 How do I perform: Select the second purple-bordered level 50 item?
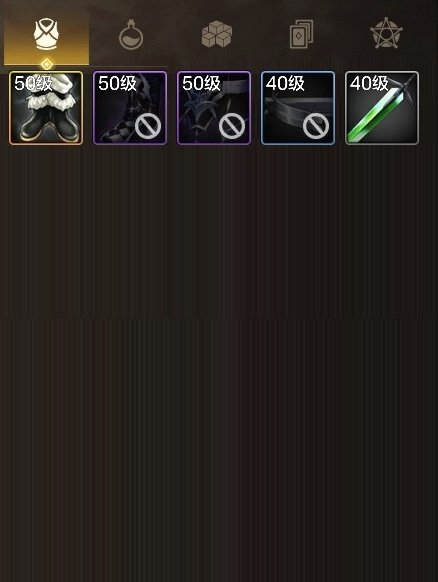click(x=214, y=108)
